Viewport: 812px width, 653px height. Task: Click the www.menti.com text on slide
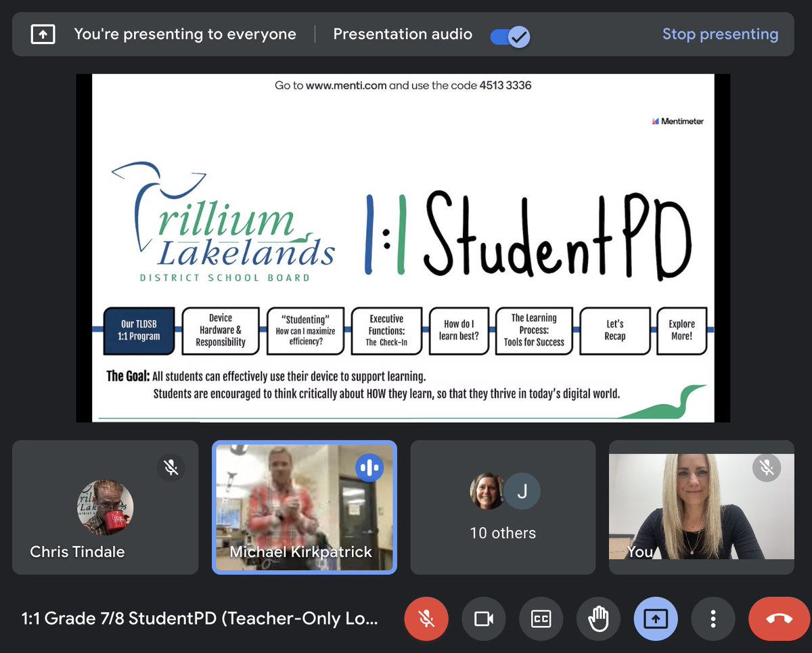click(x=346, y=86)
